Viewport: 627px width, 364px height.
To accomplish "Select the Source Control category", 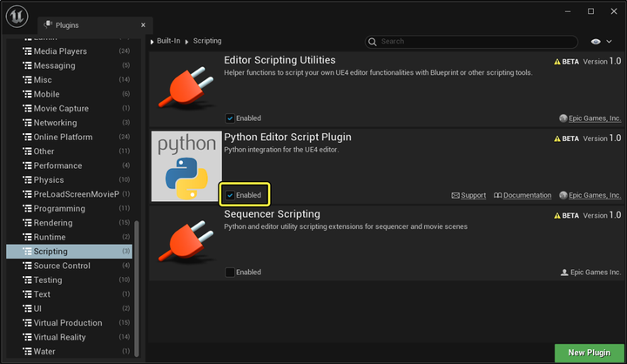I will click(69, 266).
